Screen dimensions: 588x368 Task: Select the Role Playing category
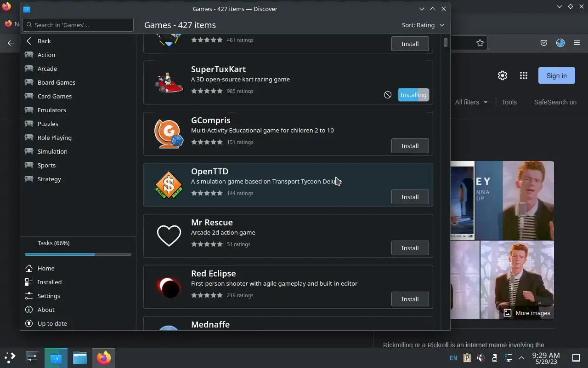coord(78,138)
